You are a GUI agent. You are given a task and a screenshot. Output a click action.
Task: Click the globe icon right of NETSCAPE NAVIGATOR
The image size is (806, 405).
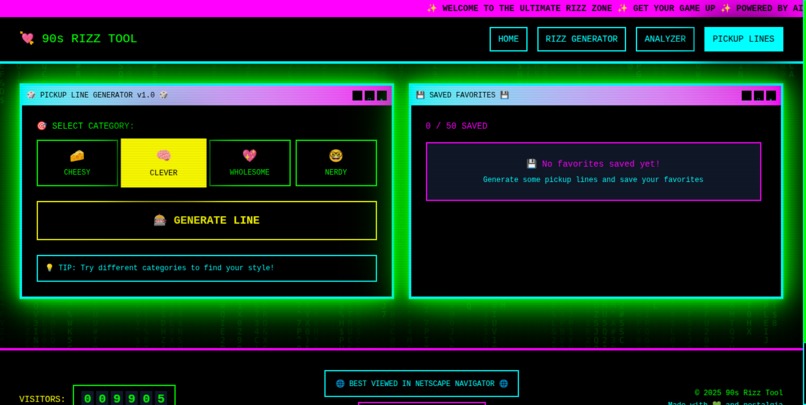503,383
